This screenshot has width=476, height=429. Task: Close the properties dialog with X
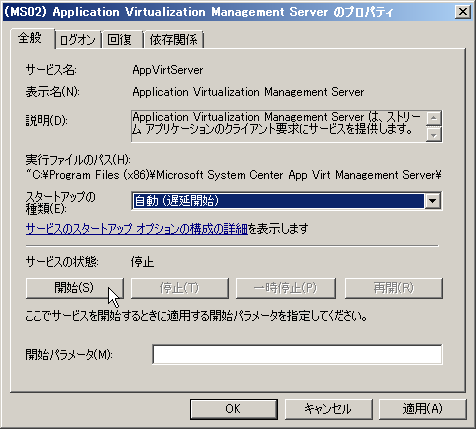click(463, 12)
